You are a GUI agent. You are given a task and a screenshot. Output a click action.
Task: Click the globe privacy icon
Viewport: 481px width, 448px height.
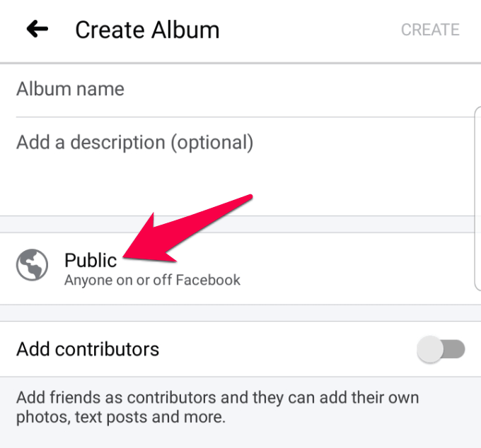point(33,266)
